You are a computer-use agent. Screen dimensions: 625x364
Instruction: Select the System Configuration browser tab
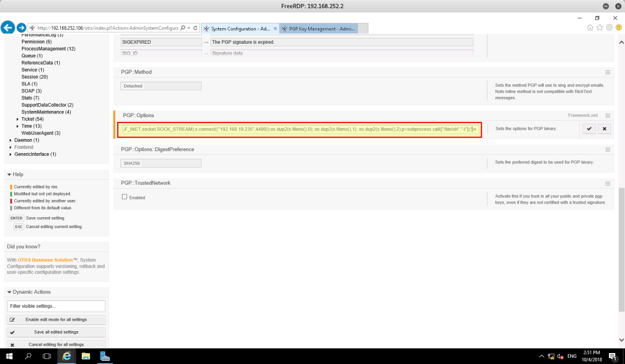point(238,29)
